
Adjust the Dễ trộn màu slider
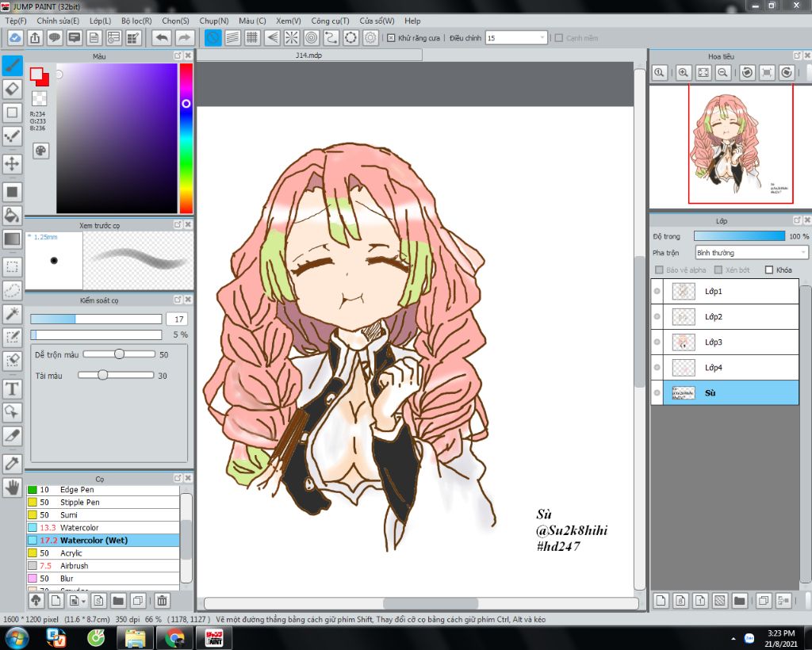pos(119,354)
